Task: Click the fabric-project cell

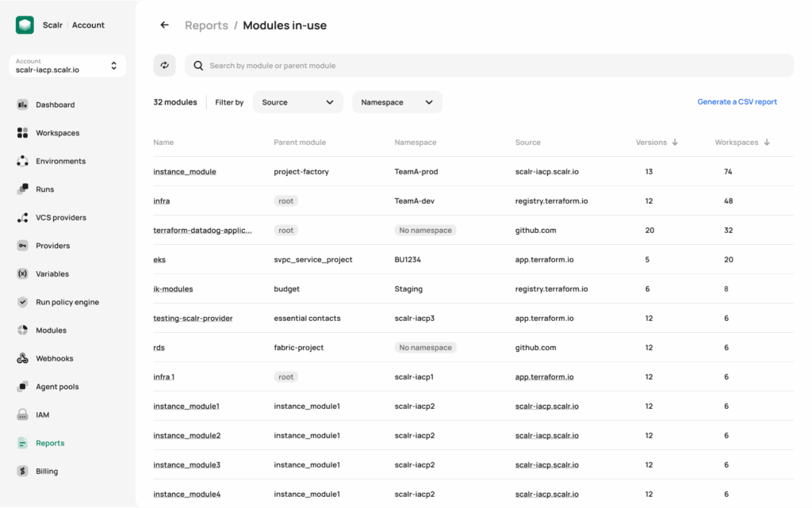Action: point(299,348)
